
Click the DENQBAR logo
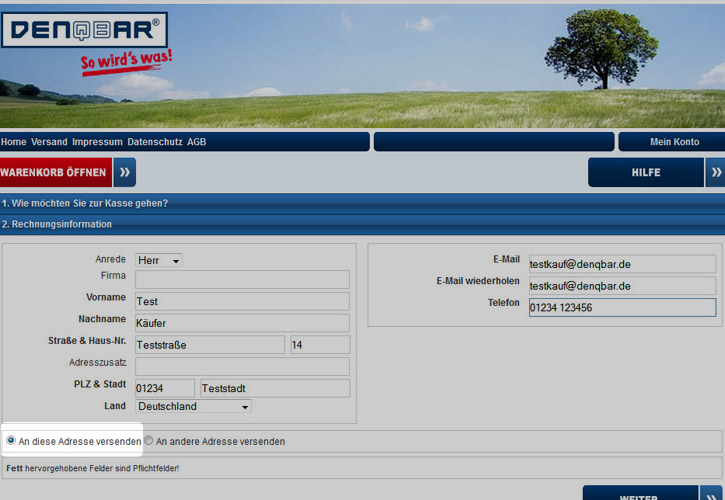tap(85, 31)
